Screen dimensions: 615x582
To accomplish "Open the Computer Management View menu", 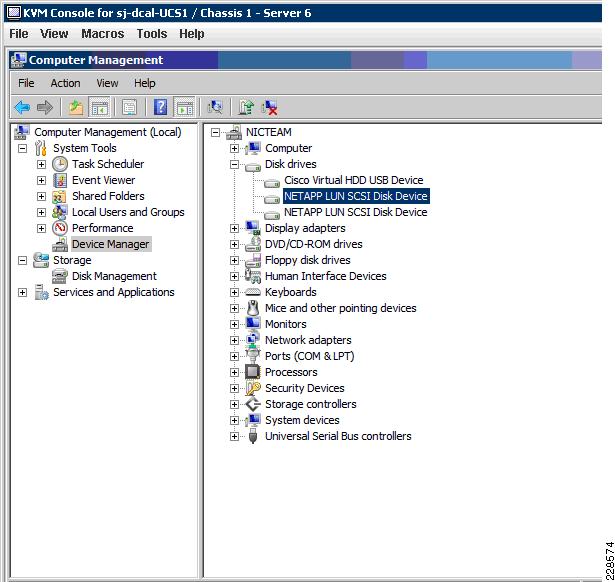I will pyautogui.click(x=107, y=83).
